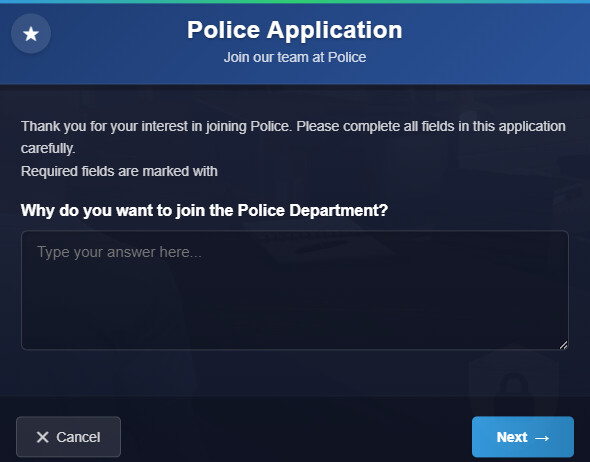Click the arrow icon on Next button

click(542, 438)
